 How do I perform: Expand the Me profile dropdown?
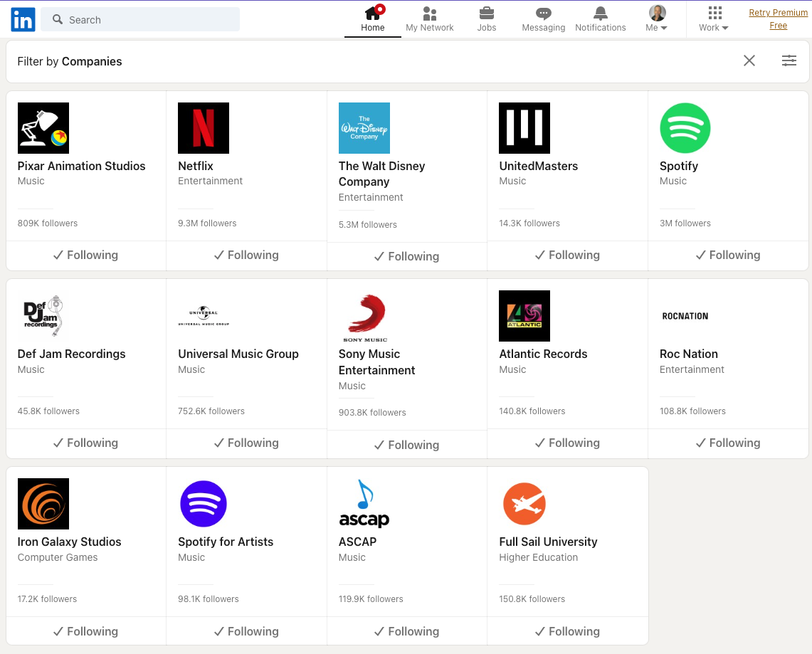click(657, 19)
